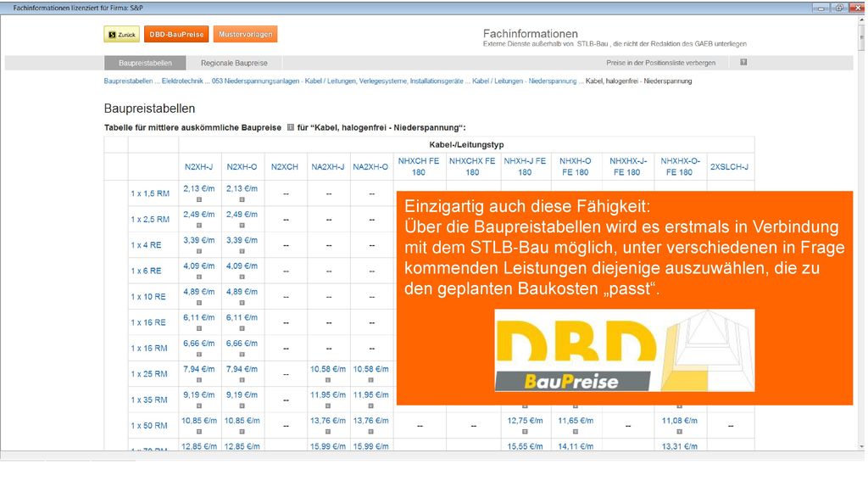868x492 pixels.
Task: Open Kabel / Leitungen - Niederspannung breadcrumb
Action: 524,81
